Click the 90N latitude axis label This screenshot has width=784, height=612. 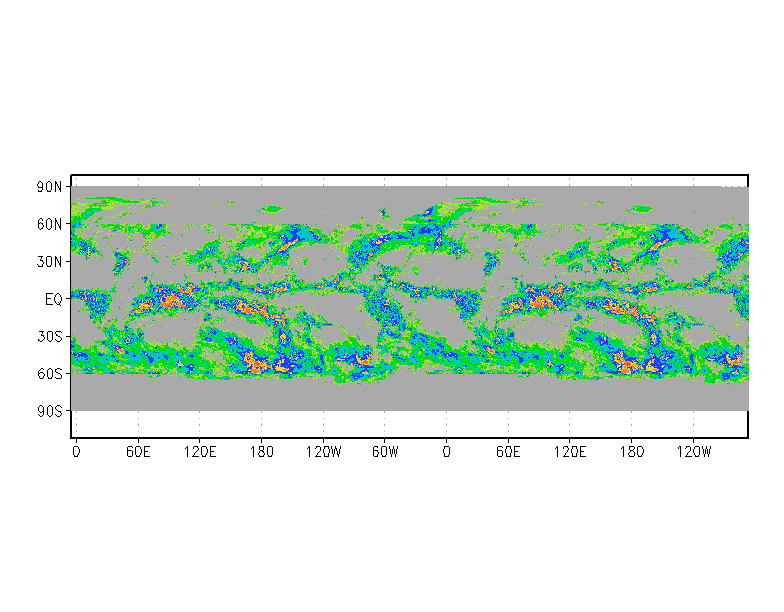tap(50, 187)
